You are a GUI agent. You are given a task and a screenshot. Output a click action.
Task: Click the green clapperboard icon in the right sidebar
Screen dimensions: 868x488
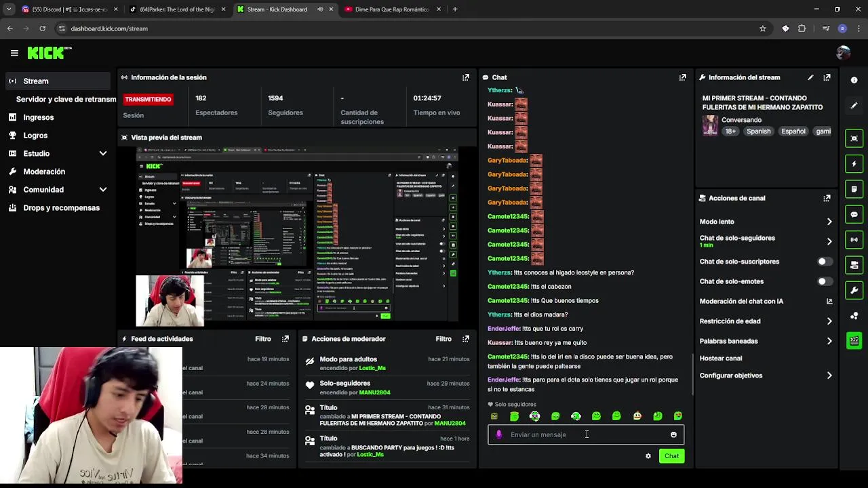(854, 341)
